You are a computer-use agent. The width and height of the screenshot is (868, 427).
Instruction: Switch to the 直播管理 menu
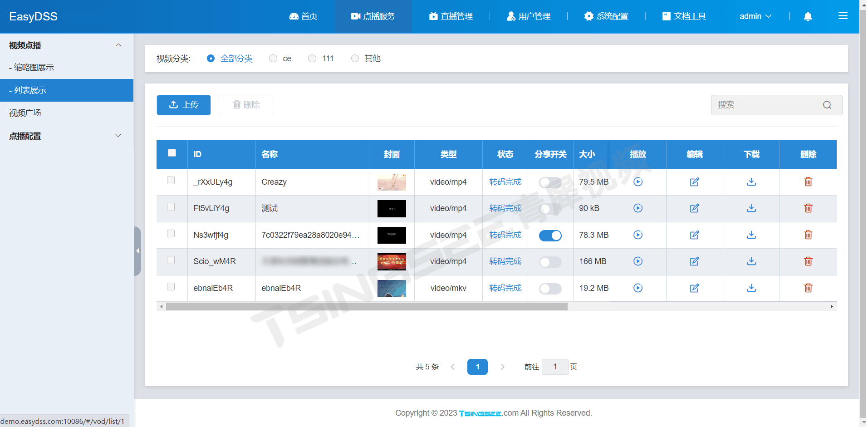[x=451, y=16]
